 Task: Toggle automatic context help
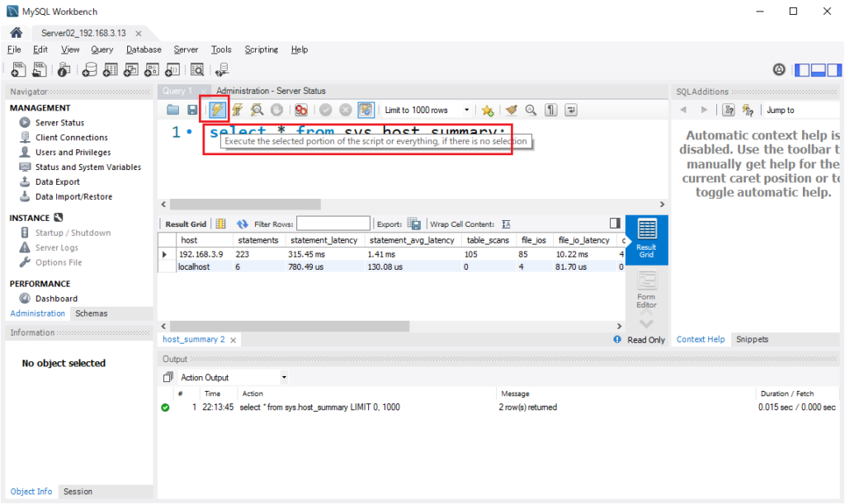(748, 110)
